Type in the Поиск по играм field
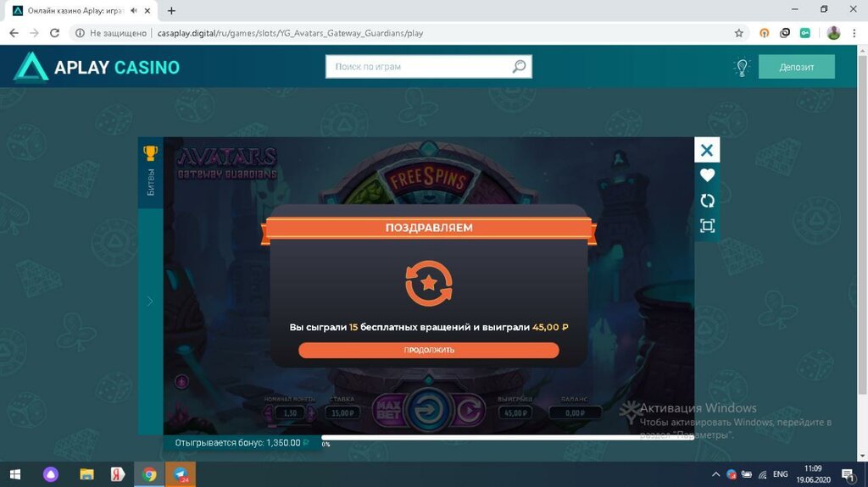868x487 pixels. click(x=418, y=67)
